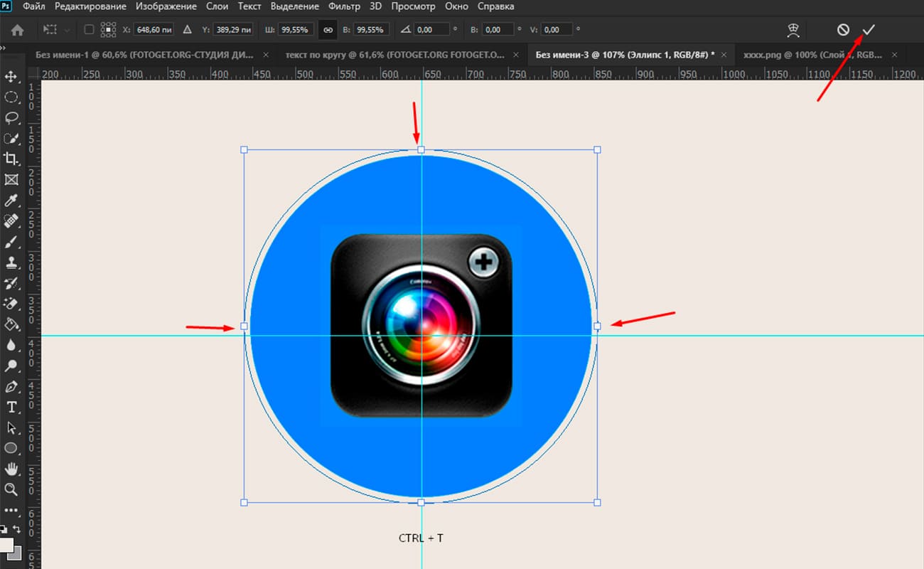Image resolution: width=924 pixels, height=569 pixels.
Task: Reset default foreground and background colors
Action: [4, 529]
